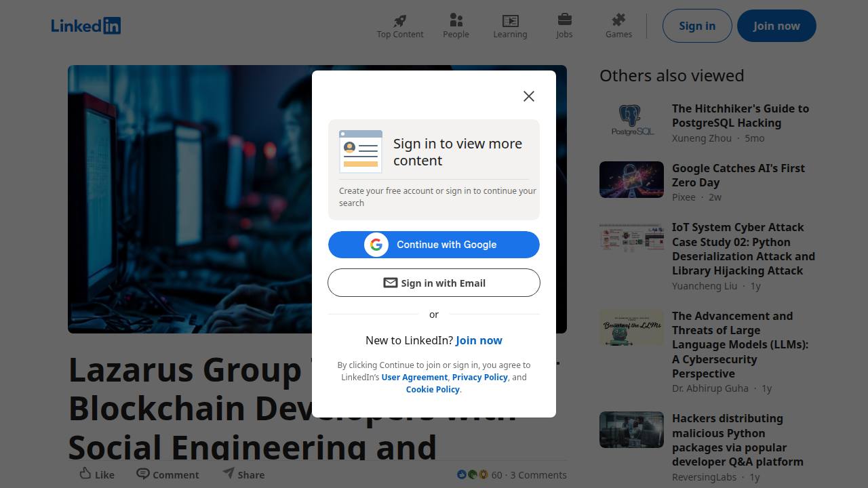The image size is (868, 488).
Task: Click the Google Catches AI article thumbnail
Action: [x=631, y=180]
